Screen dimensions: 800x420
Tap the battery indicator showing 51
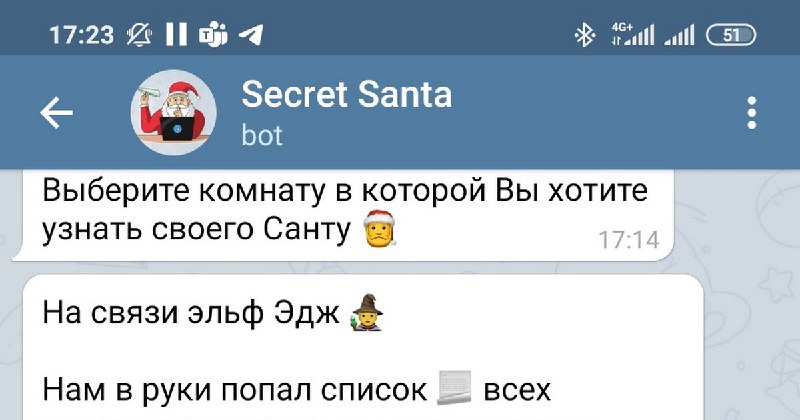coord(731,35)
